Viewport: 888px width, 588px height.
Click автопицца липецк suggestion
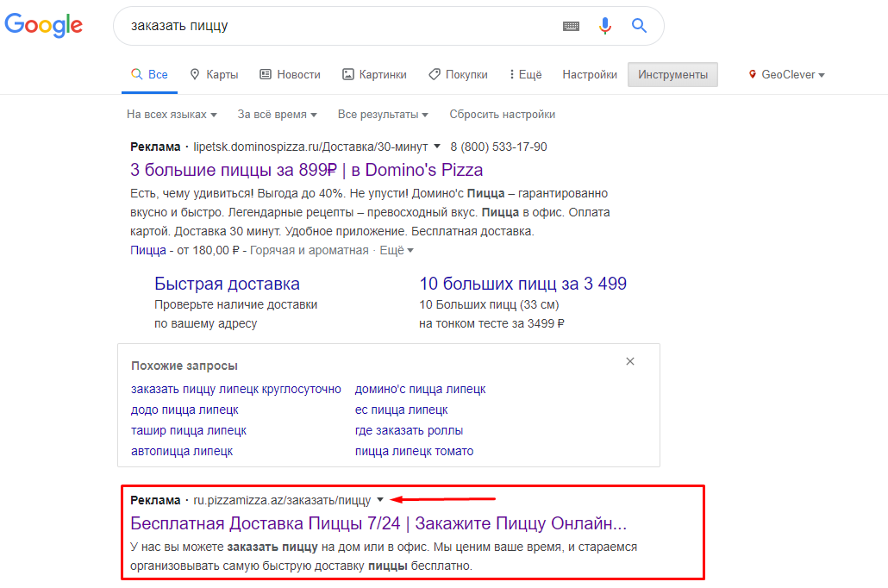pos(182,452)
